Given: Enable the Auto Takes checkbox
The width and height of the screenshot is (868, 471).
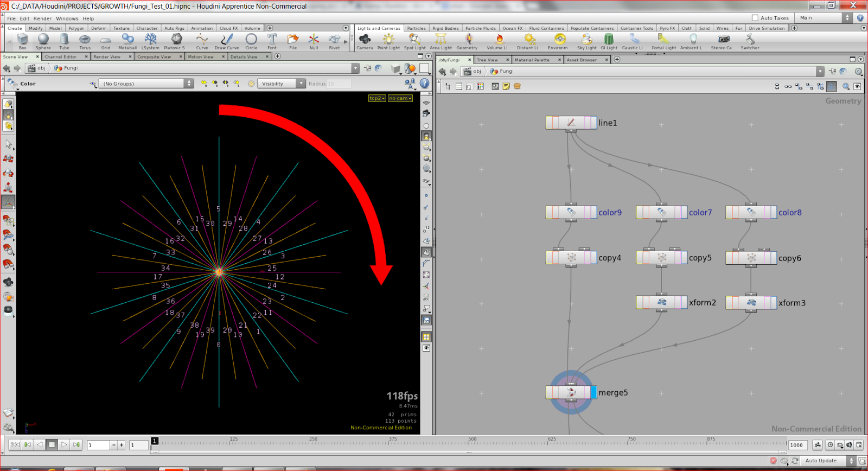Looking at the screenshot, I should (x=755, y=18).
